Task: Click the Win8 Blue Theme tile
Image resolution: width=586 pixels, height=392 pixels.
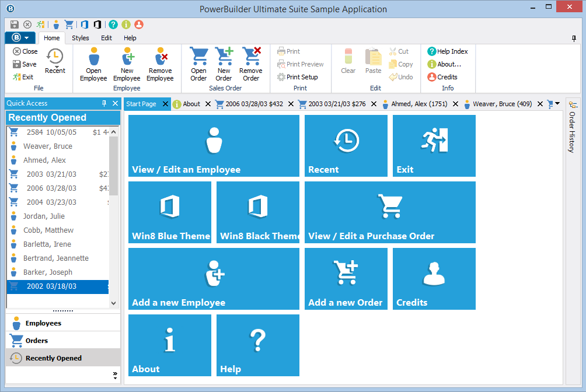Action: (x=169, y=212)
